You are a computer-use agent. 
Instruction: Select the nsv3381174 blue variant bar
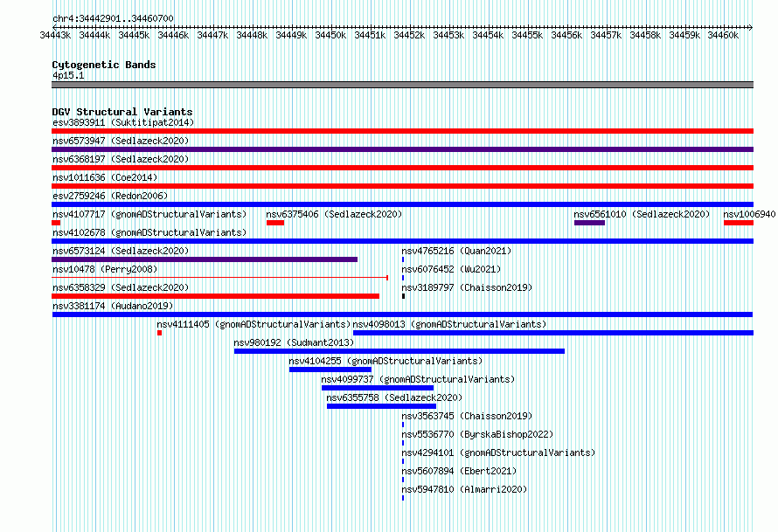point(402,314)
